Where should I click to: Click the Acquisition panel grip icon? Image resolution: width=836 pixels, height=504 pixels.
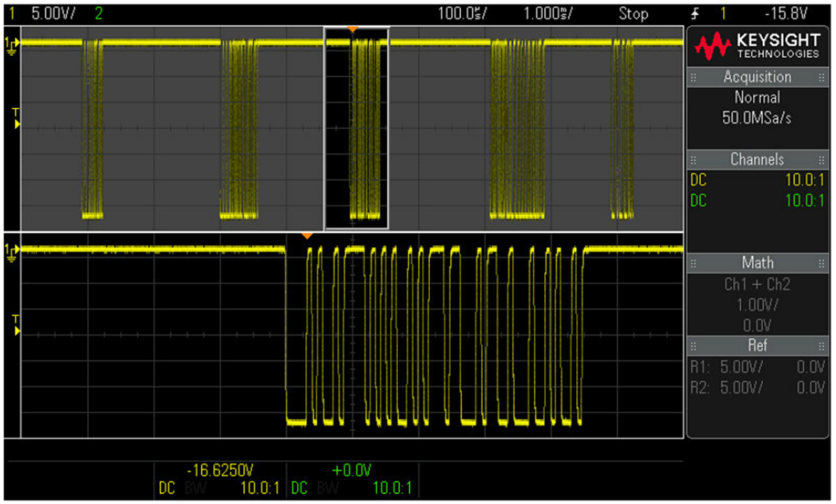pyautogui.click(x=693, y=77)
